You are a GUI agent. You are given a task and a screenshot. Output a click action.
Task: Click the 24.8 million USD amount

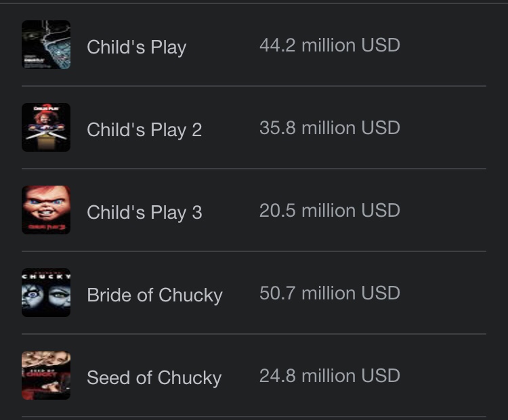pos(329,376)
